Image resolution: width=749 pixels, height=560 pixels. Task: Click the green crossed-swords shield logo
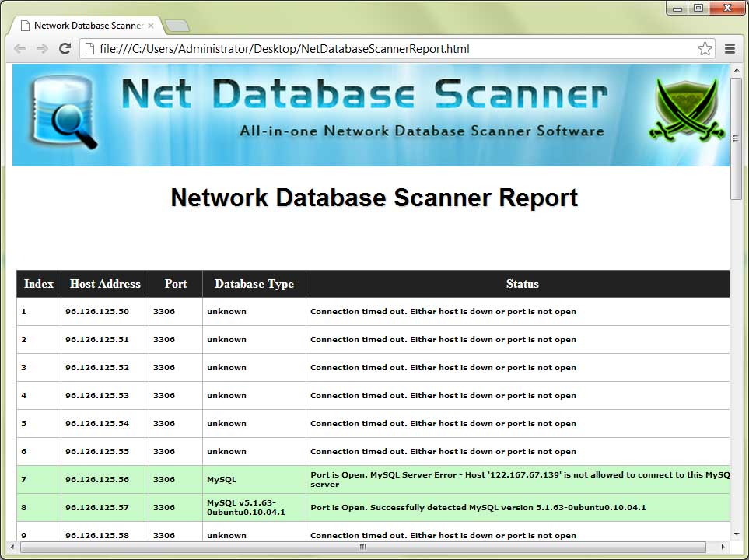[x=684, y=110]
